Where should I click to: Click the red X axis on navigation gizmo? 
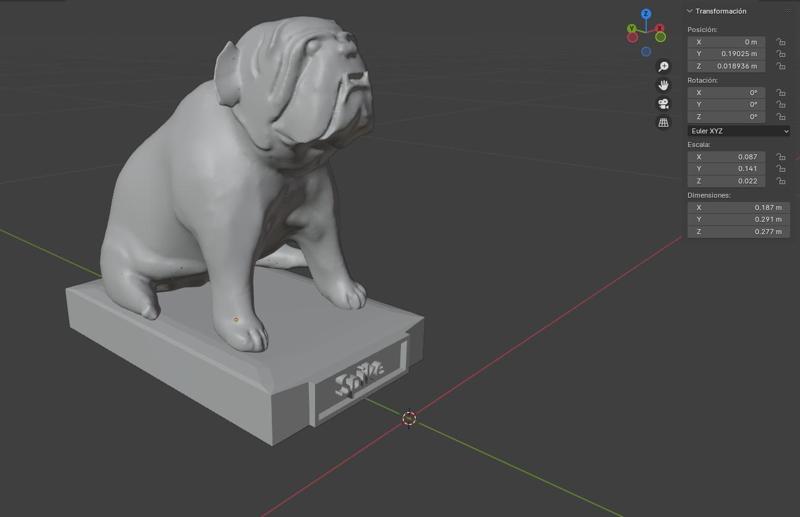(x=660, y=28)
